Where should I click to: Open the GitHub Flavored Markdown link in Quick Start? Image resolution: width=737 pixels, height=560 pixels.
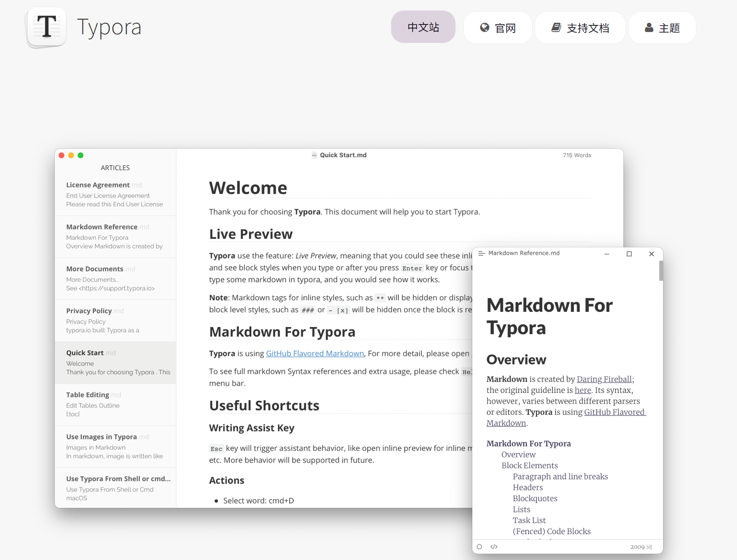pyautogui.click(x=315, y=353)
